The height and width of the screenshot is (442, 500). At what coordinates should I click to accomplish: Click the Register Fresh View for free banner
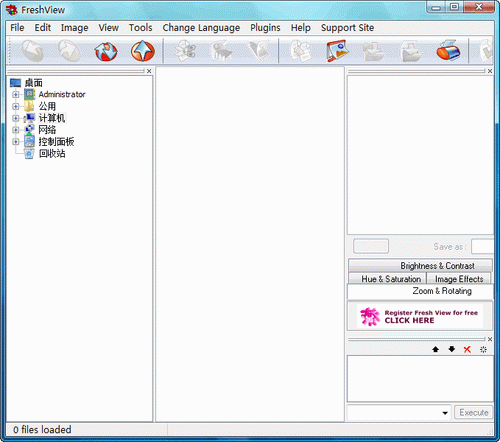tap(420, 316)
